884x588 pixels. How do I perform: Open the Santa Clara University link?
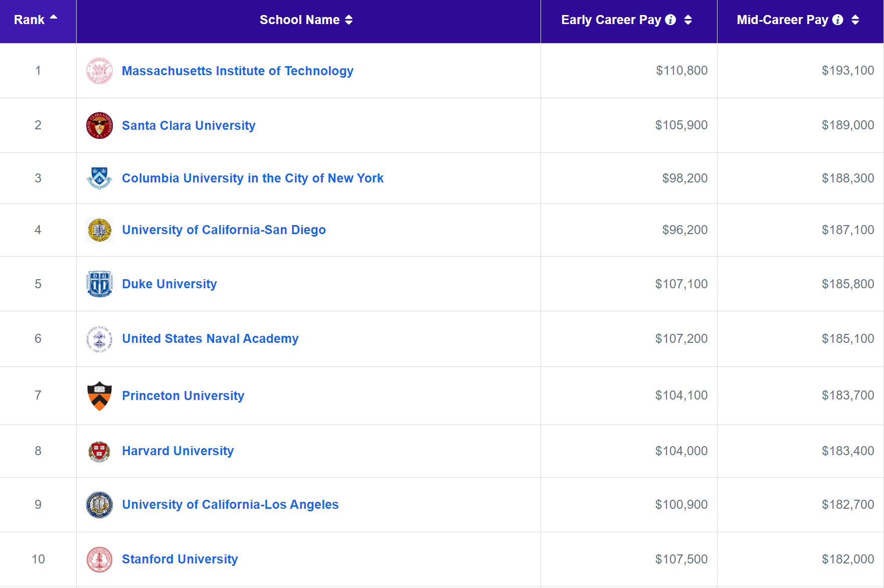(189, 125)
